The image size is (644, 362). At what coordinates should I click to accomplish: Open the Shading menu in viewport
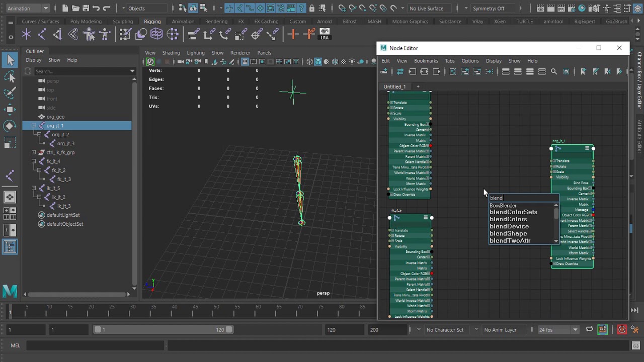[171, 53]
